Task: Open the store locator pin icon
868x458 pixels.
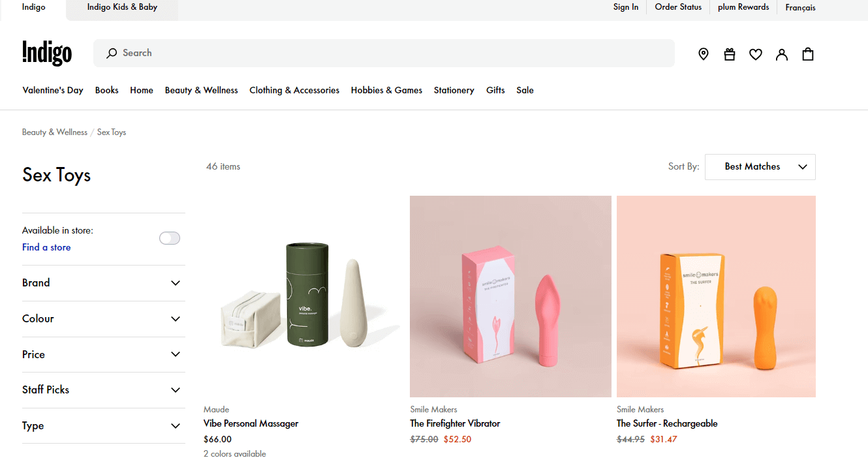Action: point(704,54)
